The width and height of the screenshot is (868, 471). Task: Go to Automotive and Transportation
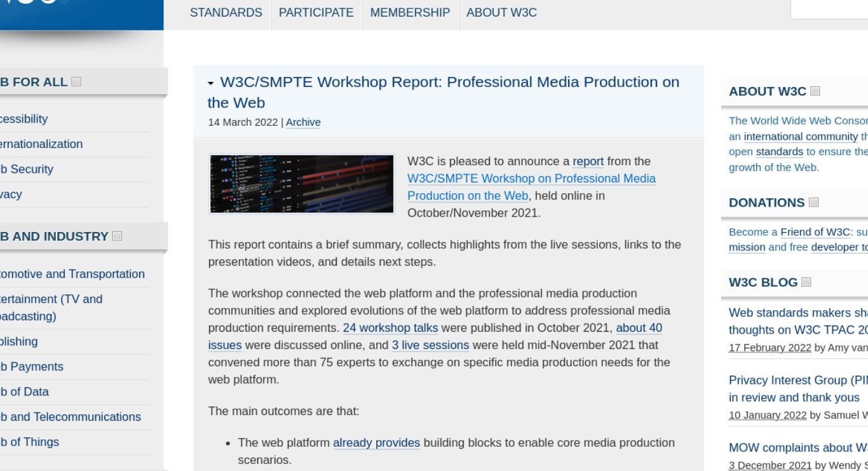pyautogui.click(x=72, y=274)
